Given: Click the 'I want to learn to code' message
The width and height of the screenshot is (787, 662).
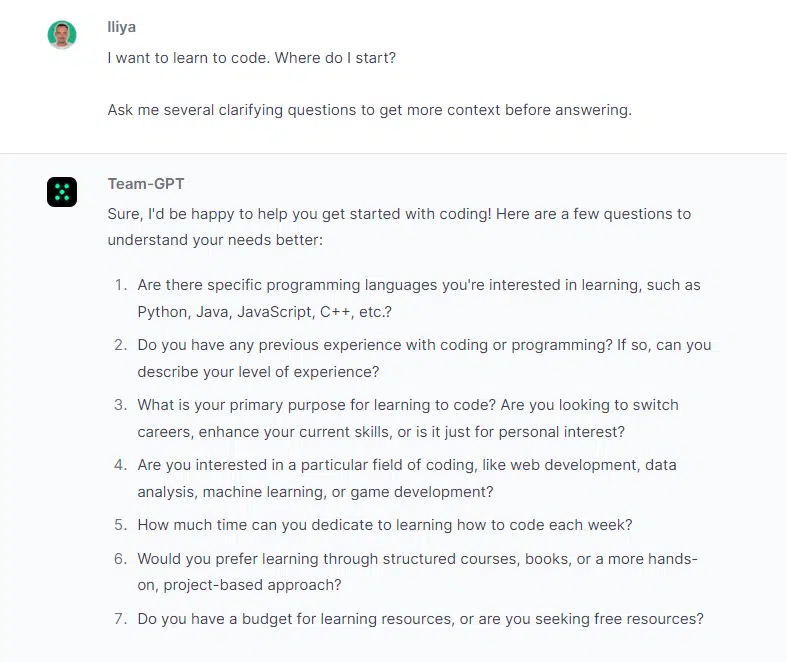Looking at the screenshot, I should pos(251,58).
